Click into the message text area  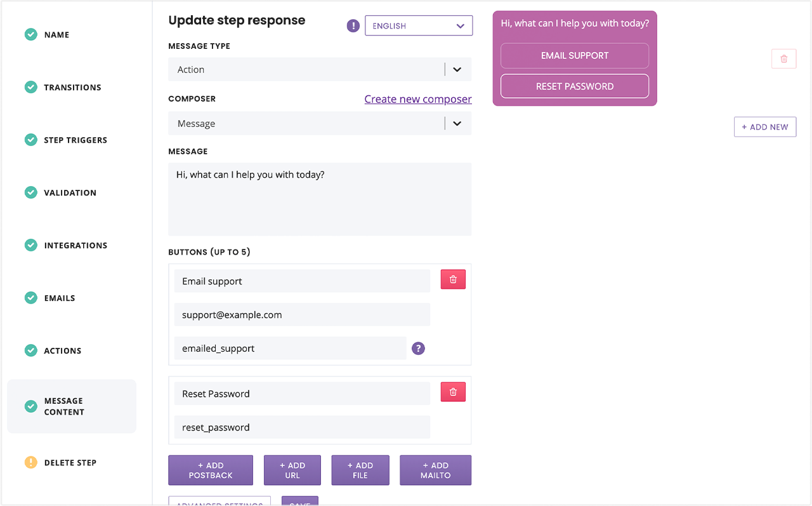[320, 199]
